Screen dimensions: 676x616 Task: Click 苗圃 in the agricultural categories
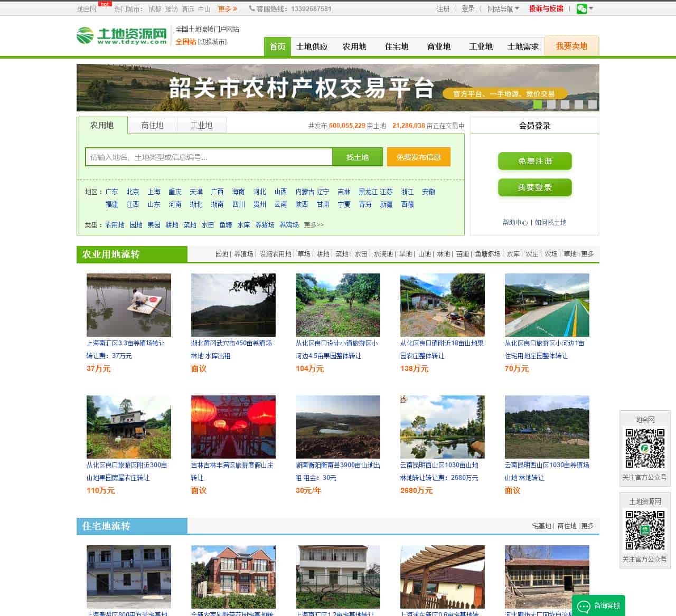pyautogui.click(x=462, y=254)
